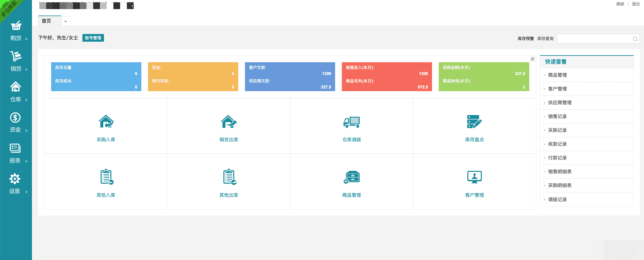Viewport: 644px width, 260px height.
Task: Click the 库存盘点 label text
Action: click(x=474, y=140)
